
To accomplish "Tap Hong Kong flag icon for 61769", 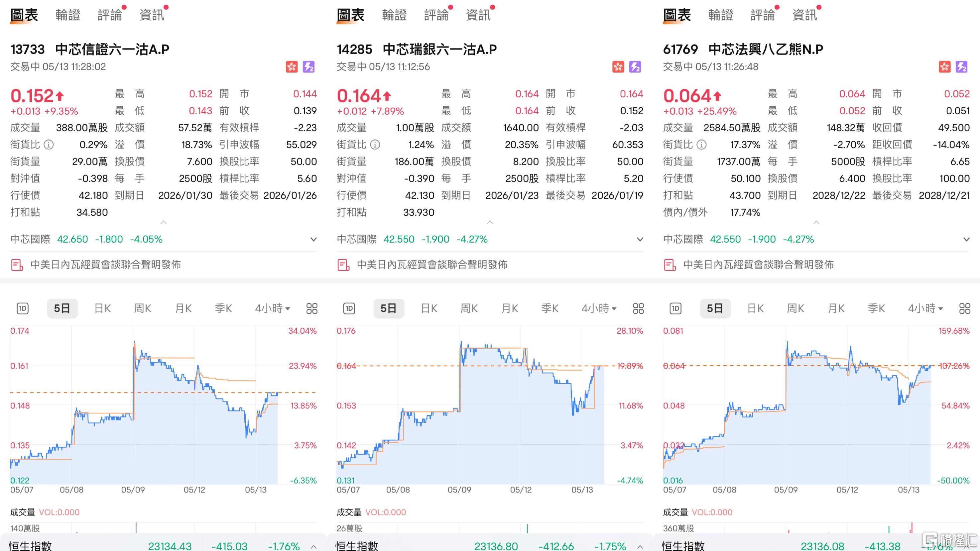I will click(945, 67).
